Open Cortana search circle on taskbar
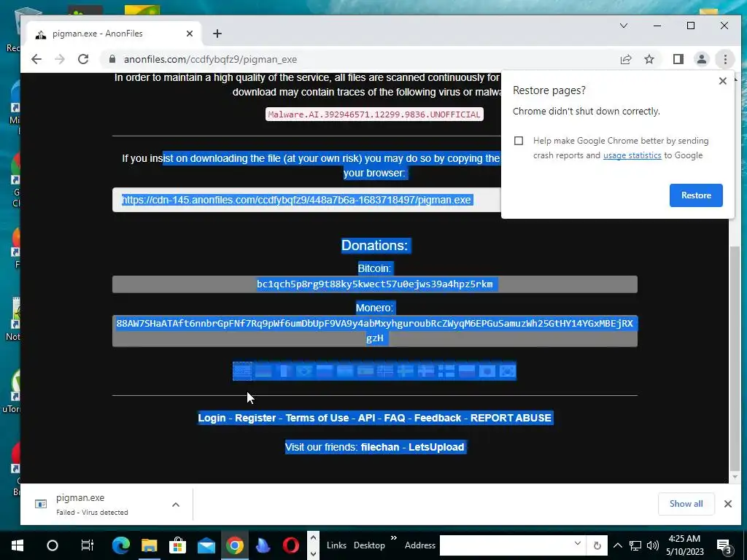 53,545
